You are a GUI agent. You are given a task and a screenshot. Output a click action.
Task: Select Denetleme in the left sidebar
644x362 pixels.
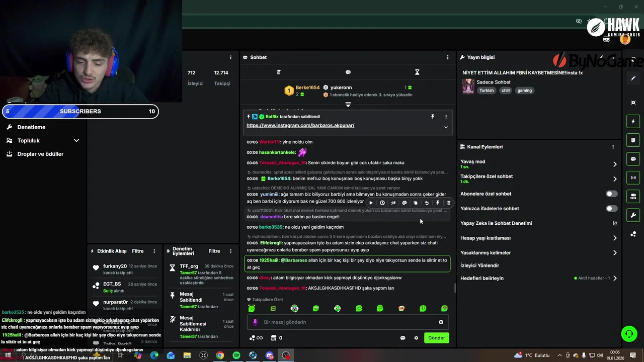pos(31,127)
